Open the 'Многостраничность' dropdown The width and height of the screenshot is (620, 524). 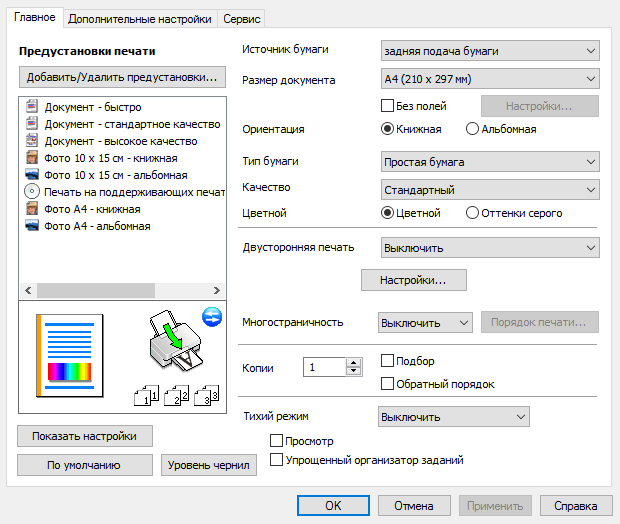click(425, 322)
